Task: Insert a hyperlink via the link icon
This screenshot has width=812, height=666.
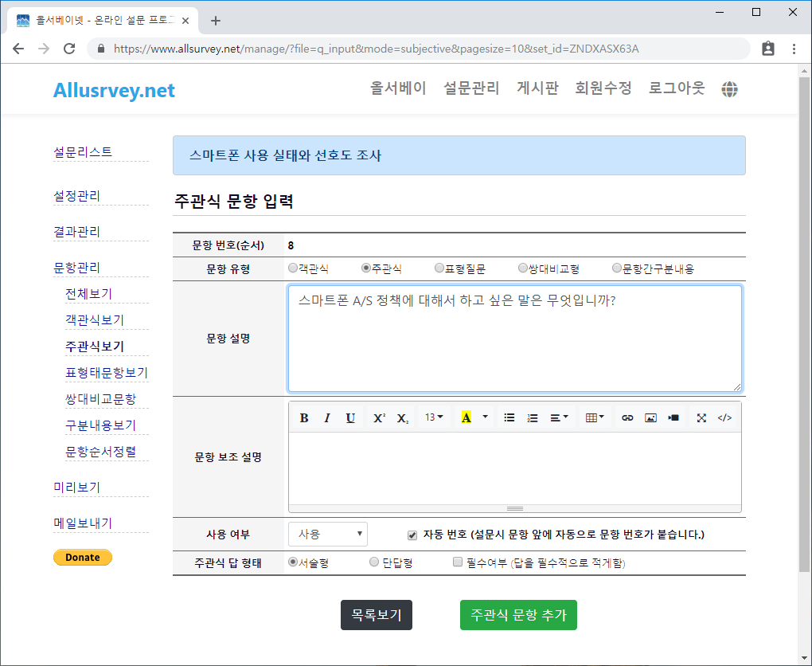Action: [627, 418]
